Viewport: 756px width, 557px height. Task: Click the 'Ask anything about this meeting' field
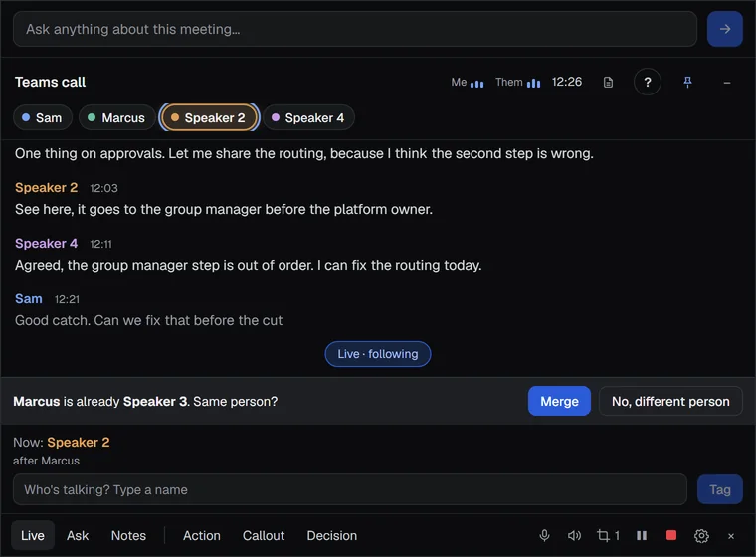tap(355, 29)
